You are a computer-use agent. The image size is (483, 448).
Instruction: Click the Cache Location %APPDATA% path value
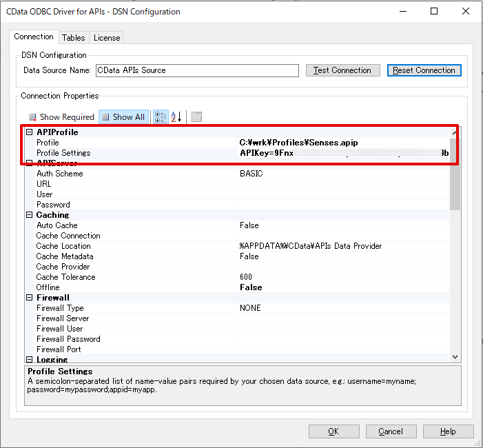311,246
